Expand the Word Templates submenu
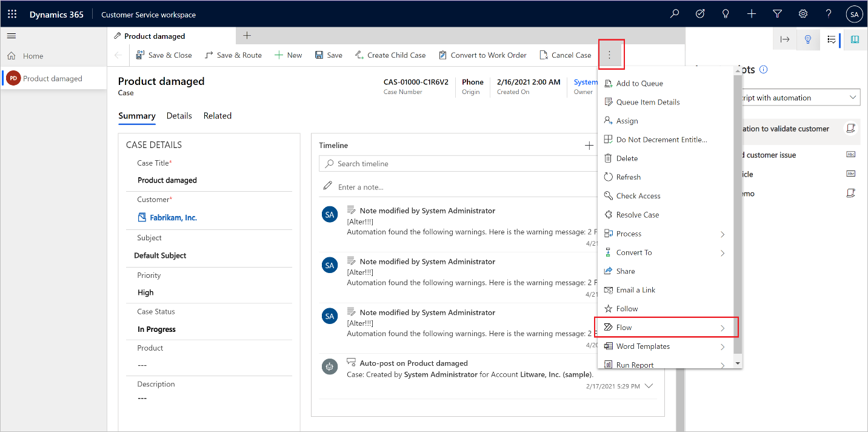Screen dimensions: 868x432 coord(643,346)
